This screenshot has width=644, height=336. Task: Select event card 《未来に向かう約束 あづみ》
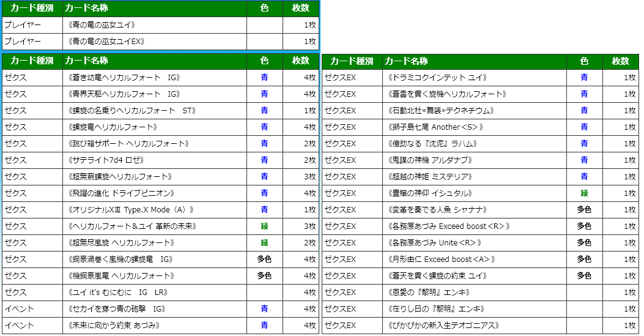[x=114, y=326]
